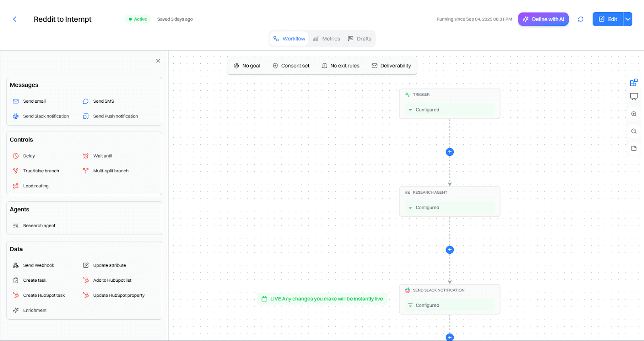This screenshot has width=644, height=341.
Task: Expand the dropdown arrow beside Edit
Action: coord(627,19)
